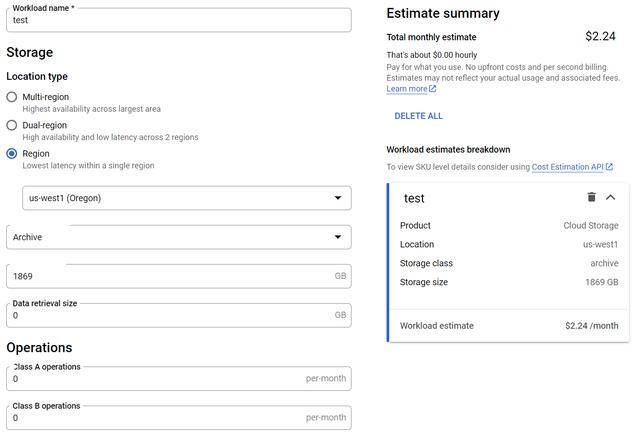Click the Storage section heading

tap(29, 52)
